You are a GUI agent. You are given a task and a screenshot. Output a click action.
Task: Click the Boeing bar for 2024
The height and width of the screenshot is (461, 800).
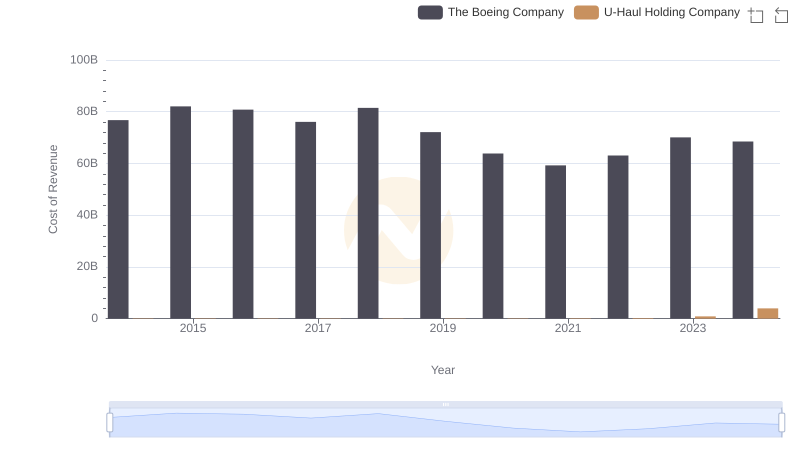(x=743, y=230)
